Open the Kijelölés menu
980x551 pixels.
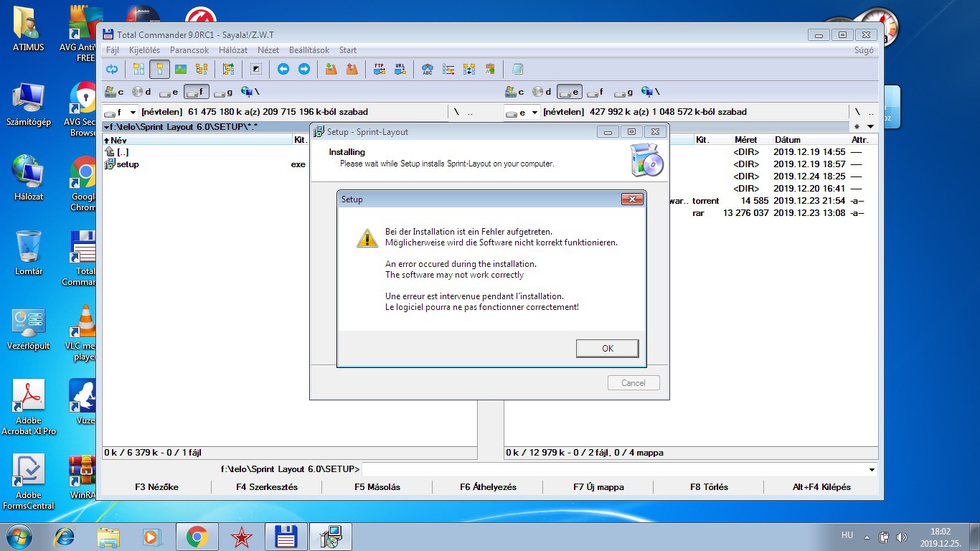pos(144,50)
